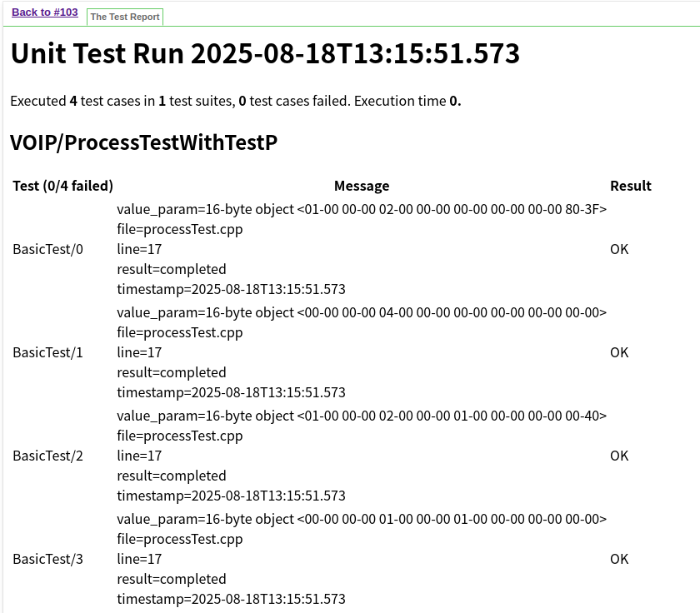Click value_param line ending in 00-40
Image resolution: width=700 pixels, height=613 pixels.
(x=361, y=416)
